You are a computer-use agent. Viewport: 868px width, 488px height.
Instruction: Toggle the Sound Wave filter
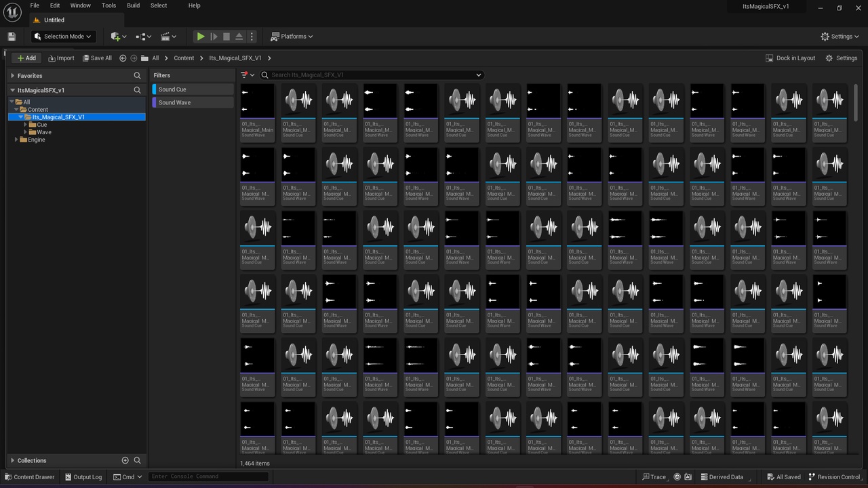coord(193,102)
